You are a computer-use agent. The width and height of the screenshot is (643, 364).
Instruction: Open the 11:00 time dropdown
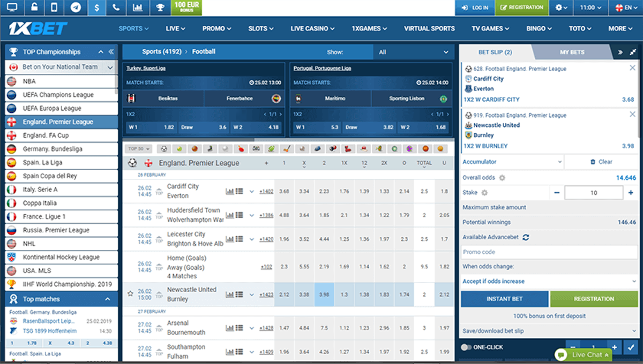[x=590, y=7]
